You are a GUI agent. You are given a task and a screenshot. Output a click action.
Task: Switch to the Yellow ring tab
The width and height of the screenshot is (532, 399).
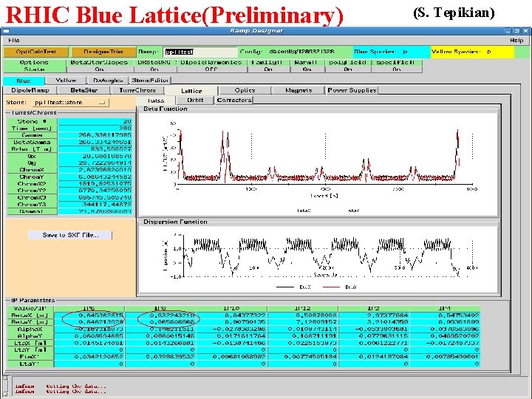pos(66,81)
